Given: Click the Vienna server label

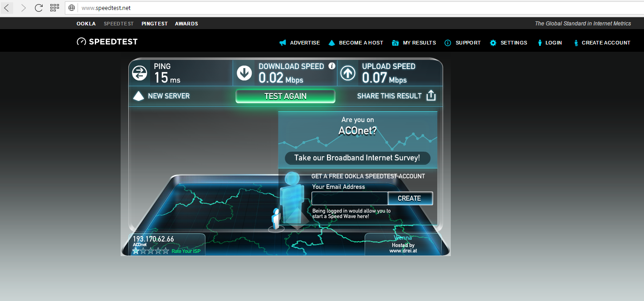Looking at the screenshot, I should coord(403,238).
